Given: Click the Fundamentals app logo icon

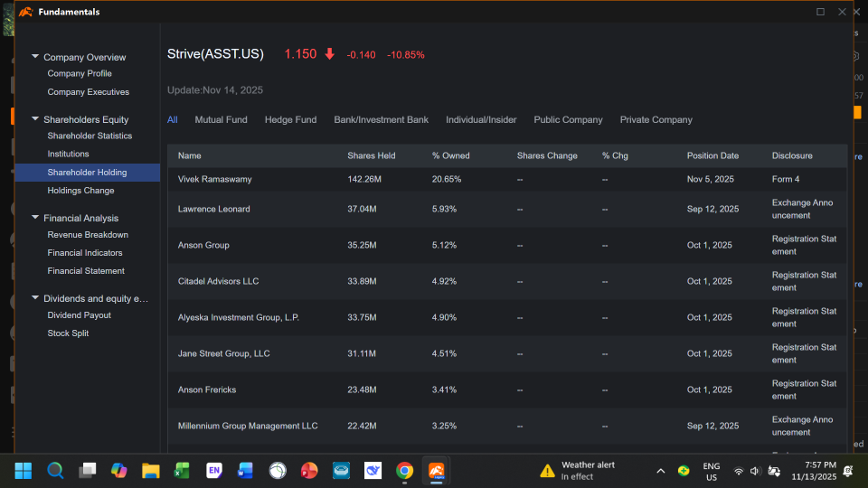Looking at the screenshot, I should (25, 12).
